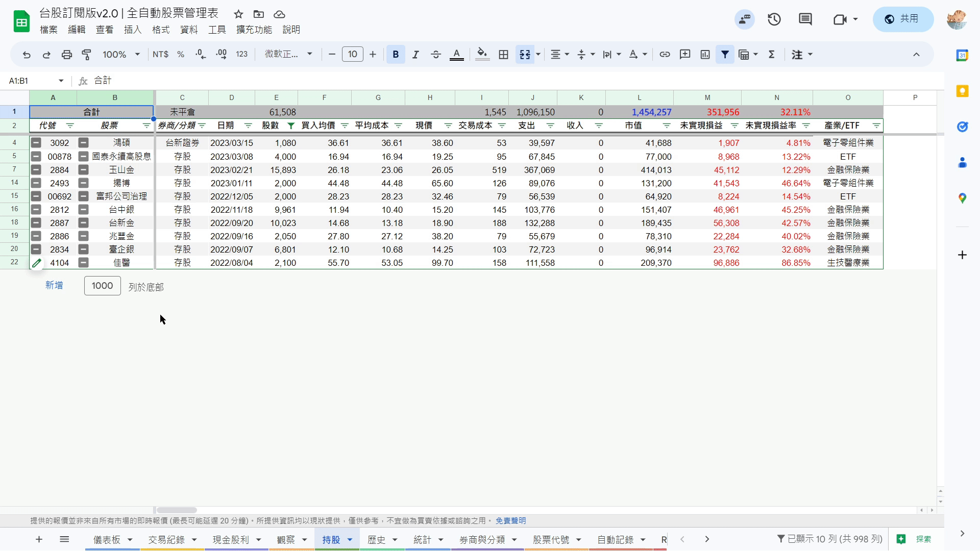Open Google Keep in side panel
This screenshot has height=551, width=980.
(962, 91)
